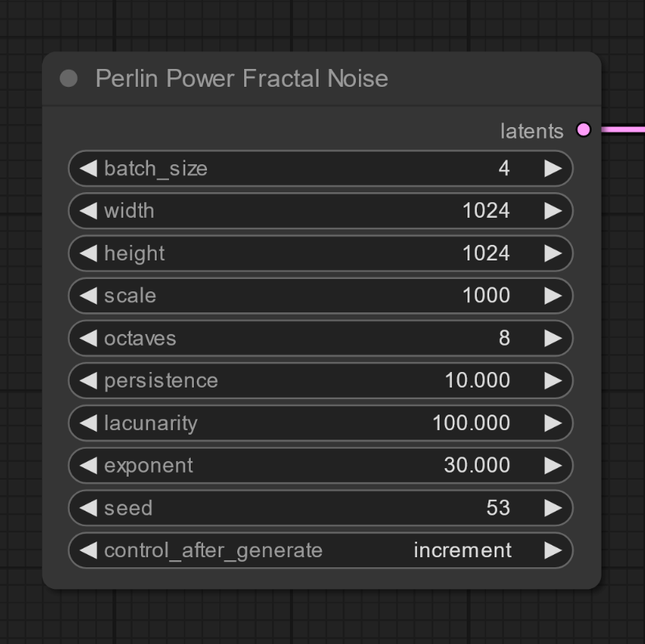Click the pink latents output socket
This screenshot has width=645, height=644.
pos(584,130)
